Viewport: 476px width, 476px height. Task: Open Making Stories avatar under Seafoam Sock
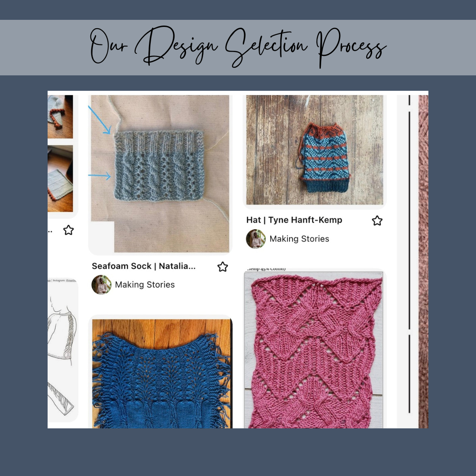coord(101,285)
